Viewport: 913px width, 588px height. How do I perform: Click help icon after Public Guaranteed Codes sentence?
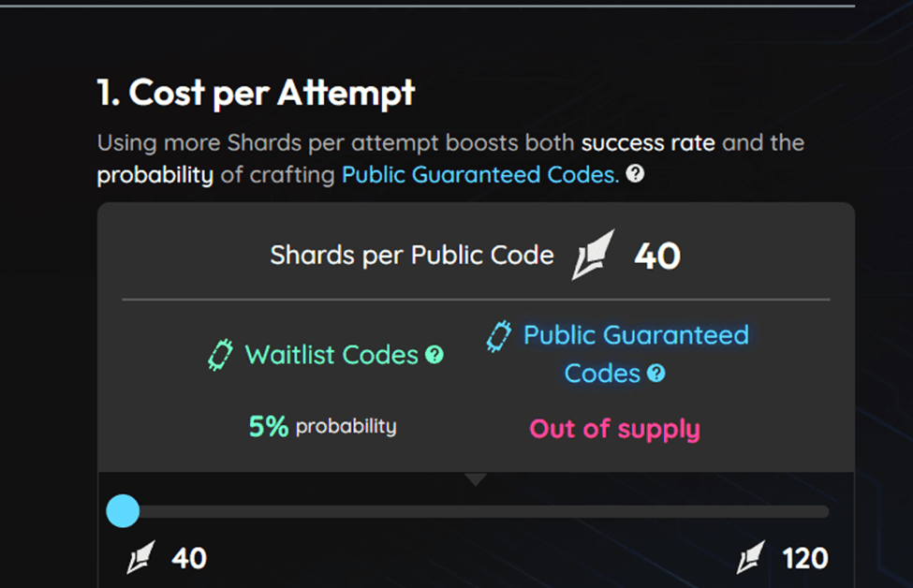(x=635, y=173)
